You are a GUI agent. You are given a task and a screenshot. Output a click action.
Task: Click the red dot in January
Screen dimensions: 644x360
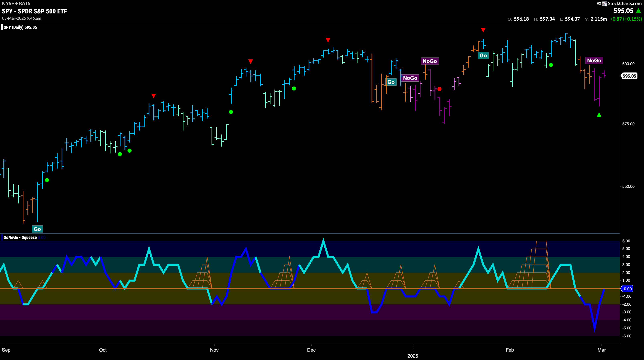tap(439, 89)
